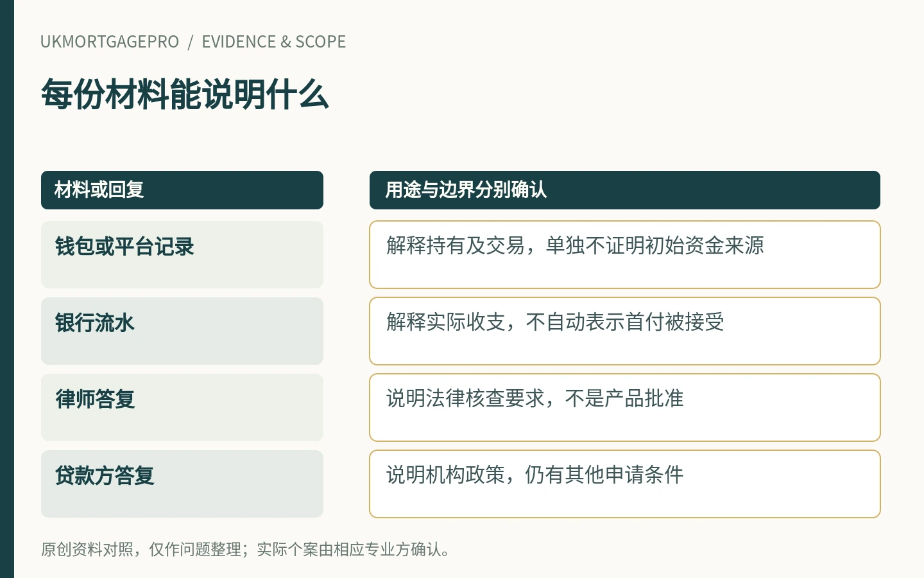924x578 pixels.
Task: Click the UKMORTGAGEPRO breadcrumb text
Action: 110,42
